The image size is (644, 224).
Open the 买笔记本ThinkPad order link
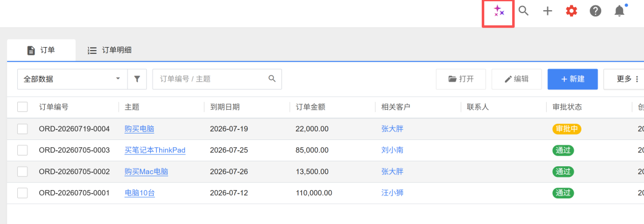tap(155, 150)
